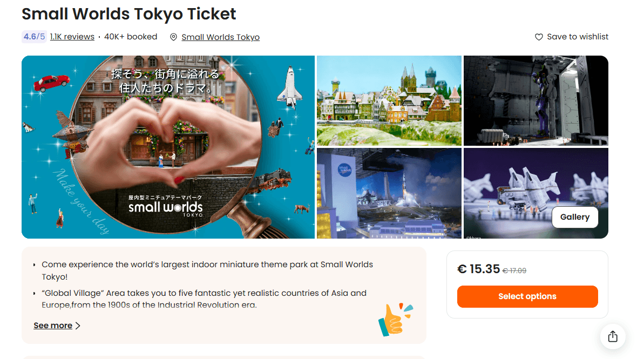Viewport: 644px width, 359px height.
Task: Click the heart wishlist icon
Action: pos(538,37)
